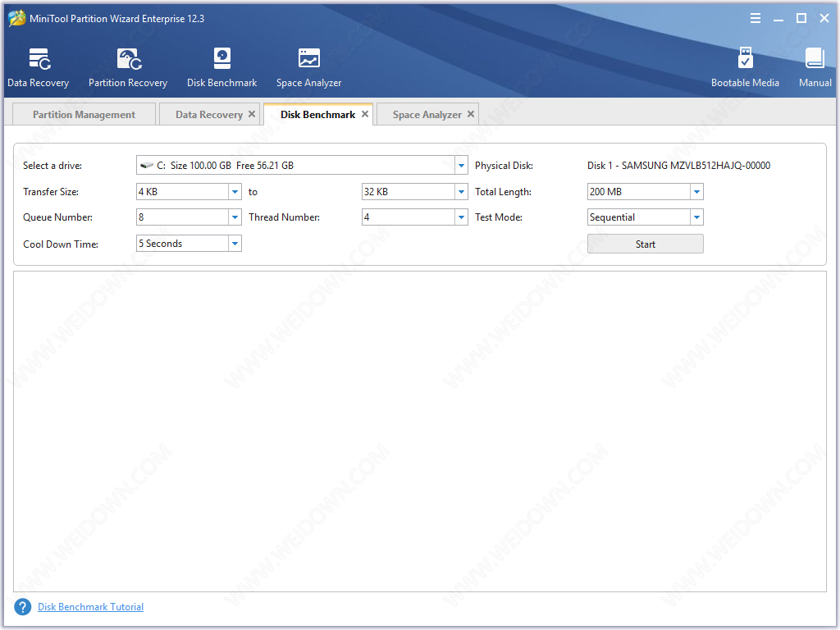Image resolution: width=840 pixels, height=630 pixels.
Task: Expand the Select a drive dropdown
Action: pos(461,166)
